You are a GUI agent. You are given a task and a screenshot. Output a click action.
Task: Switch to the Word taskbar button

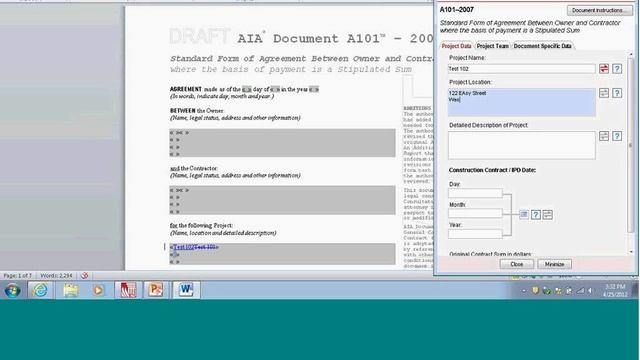[x=186, y=290]
